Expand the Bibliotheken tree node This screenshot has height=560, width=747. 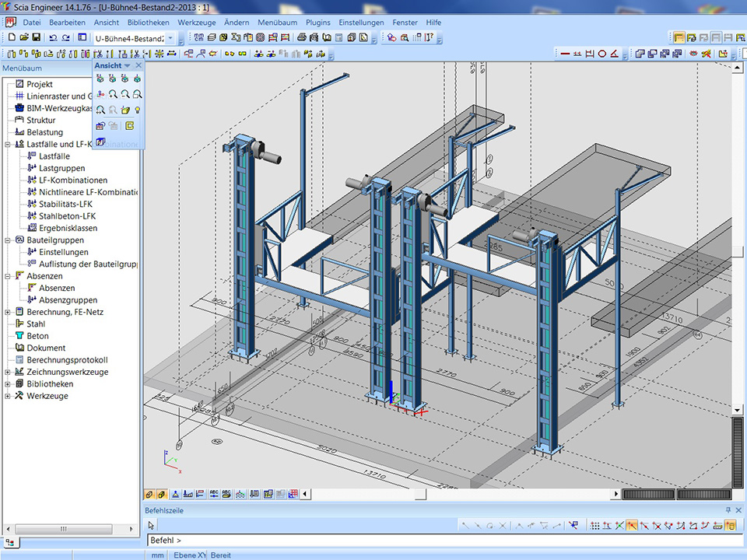8,384
